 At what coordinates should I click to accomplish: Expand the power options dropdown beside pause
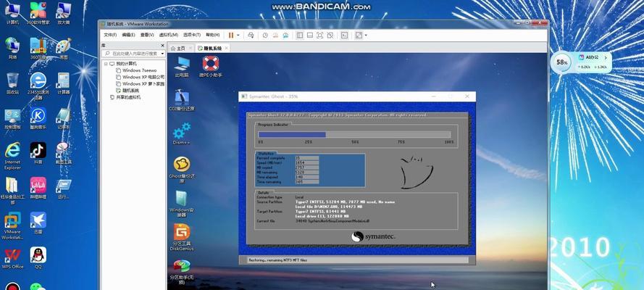tap(238, 36)
